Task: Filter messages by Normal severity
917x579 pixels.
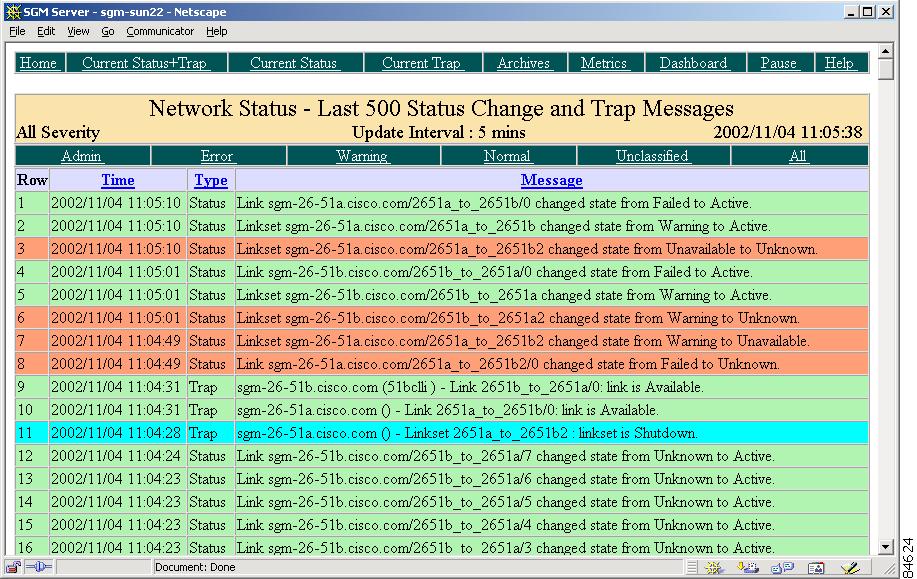Action: [507, 156]
